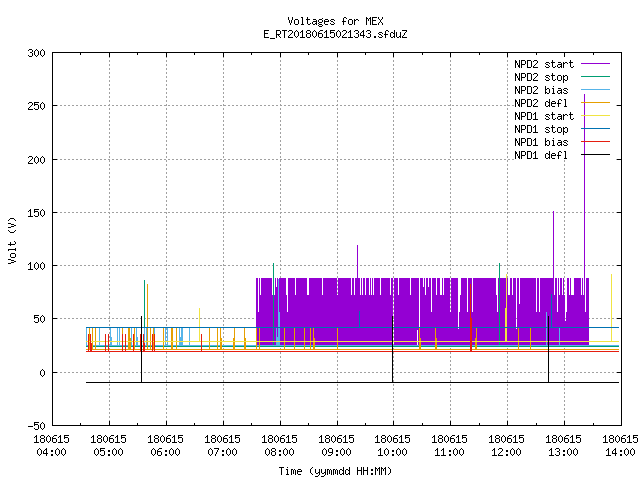The image size is (640, 480).
Task: Click the yellow NPD1 start legend line
Action: click(x=596, y=116)
